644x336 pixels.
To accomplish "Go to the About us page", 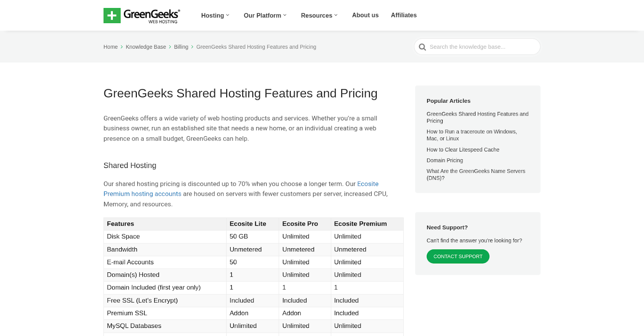I will coord(365,15).
